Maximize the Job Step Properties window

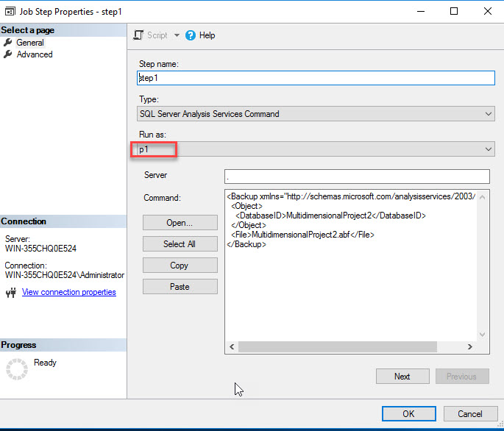coord(454,11)
